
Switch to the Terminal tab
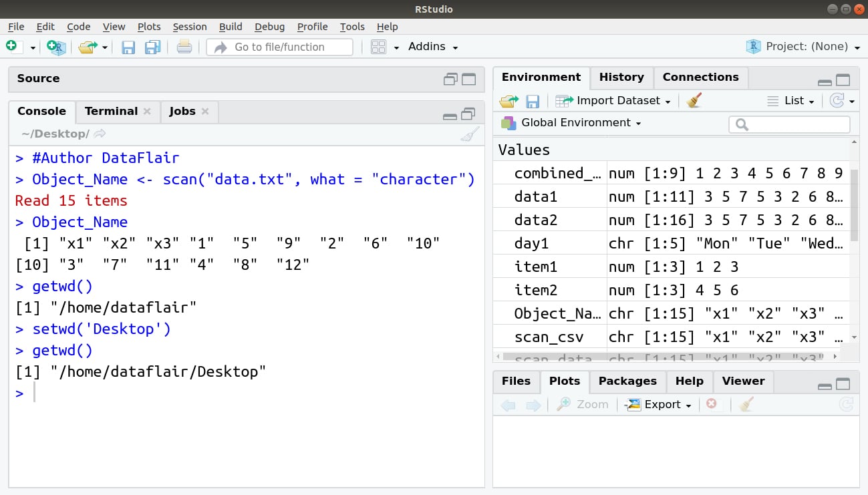click(111, 111)
